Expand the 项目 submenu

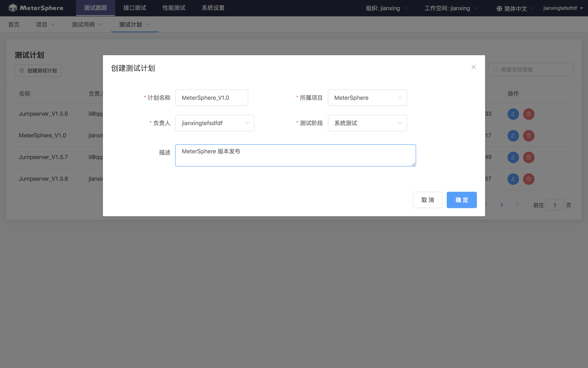pyautogui.click(x=46, y=25)
